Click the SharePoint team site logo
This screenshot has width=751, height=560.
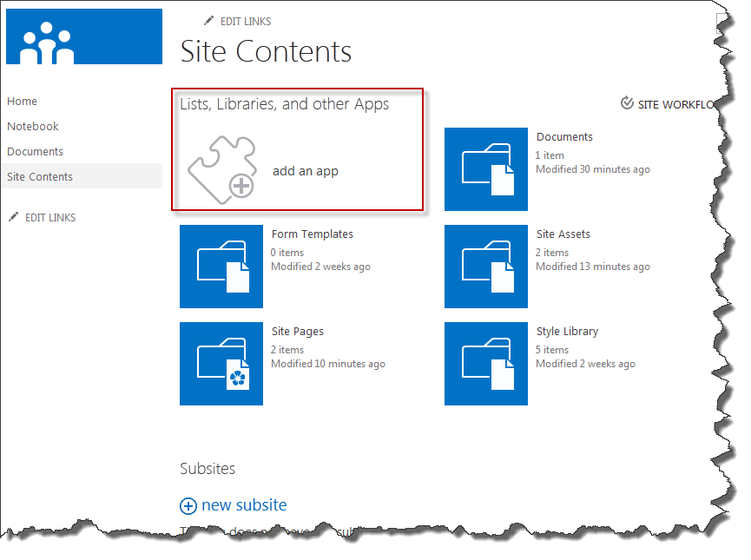[84, 36]
